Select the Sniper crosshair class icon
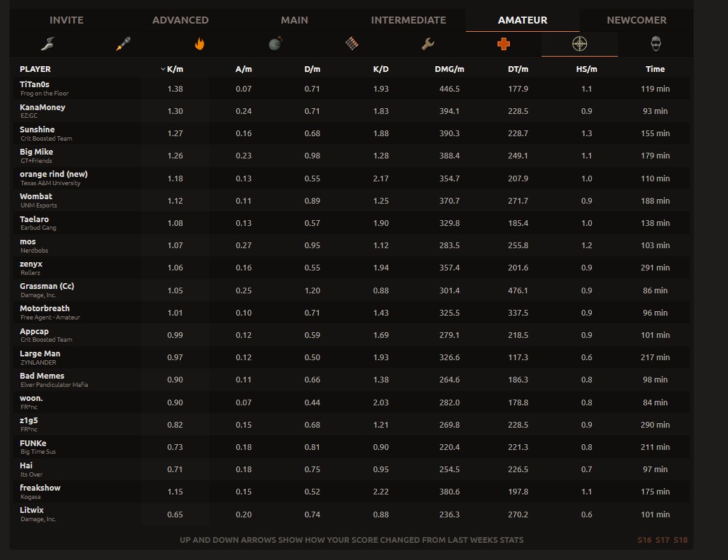 [580, 44]
